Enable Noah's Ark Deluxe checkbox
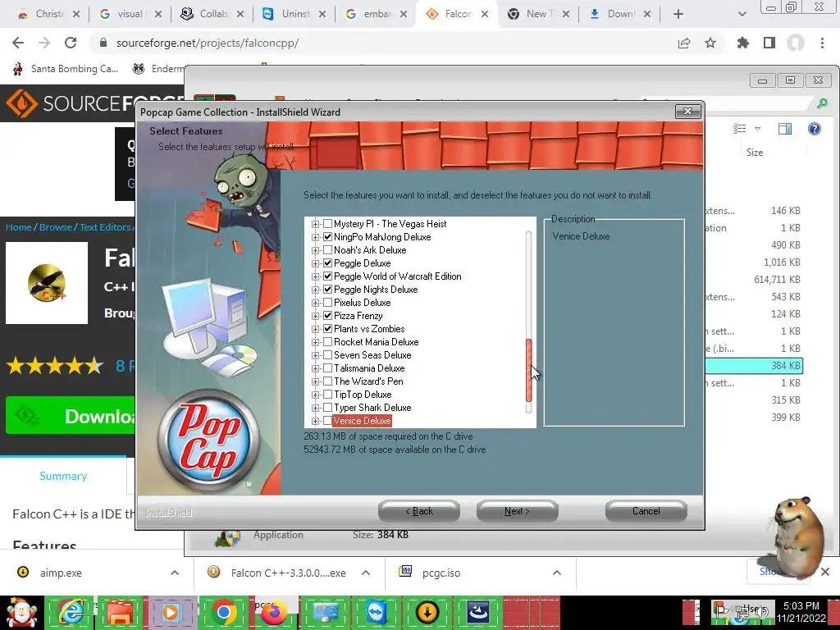Viewport: 840px width, 630px height. coord(328,250)
